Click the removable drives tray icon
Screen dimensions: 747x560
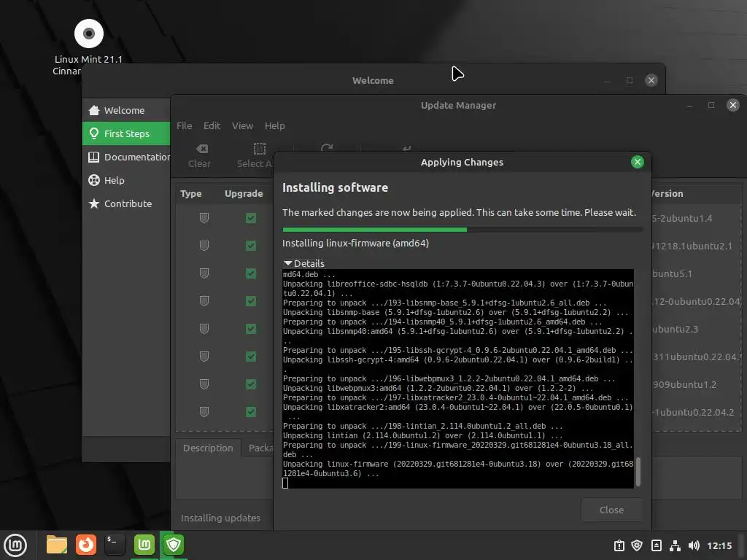click(656, 545)
